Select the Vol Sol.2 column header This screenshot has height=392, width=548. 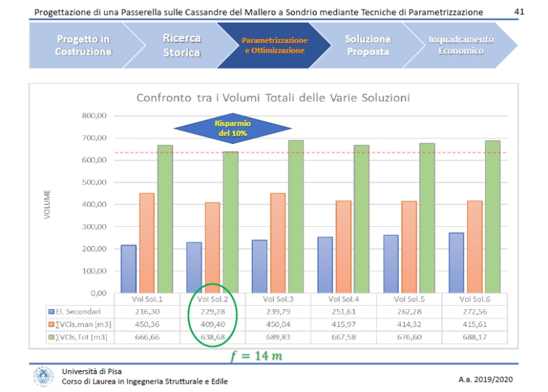tap(211, 299)
